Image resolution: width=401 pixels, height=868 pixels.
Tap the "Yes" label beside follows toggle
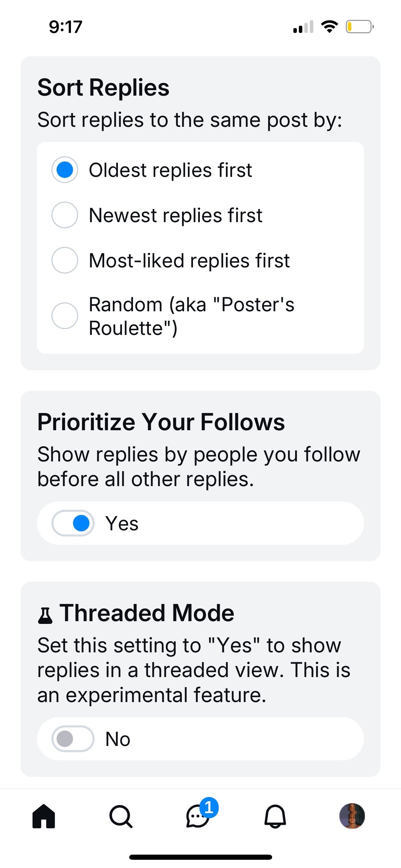click(x=122, y=523)
